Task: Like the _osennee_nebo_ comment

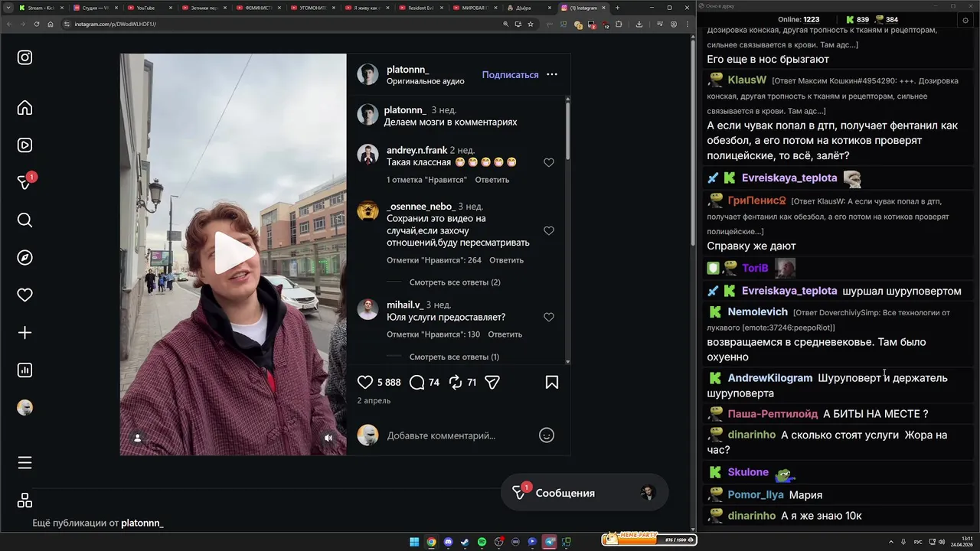Action: (x=549, y=230)
